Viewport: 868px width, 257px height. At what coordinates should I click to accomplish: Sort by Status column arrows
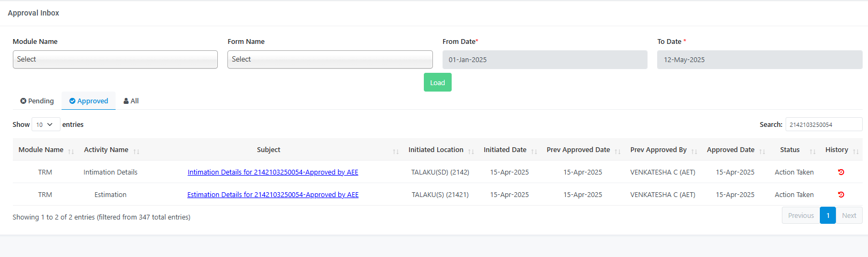(812, 152)
